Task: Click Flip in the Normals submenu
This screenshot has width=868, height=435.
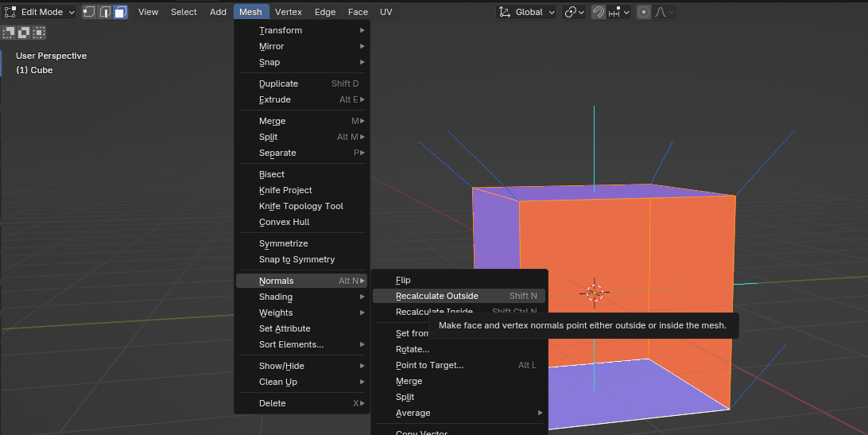Action: tap(403, 280)
